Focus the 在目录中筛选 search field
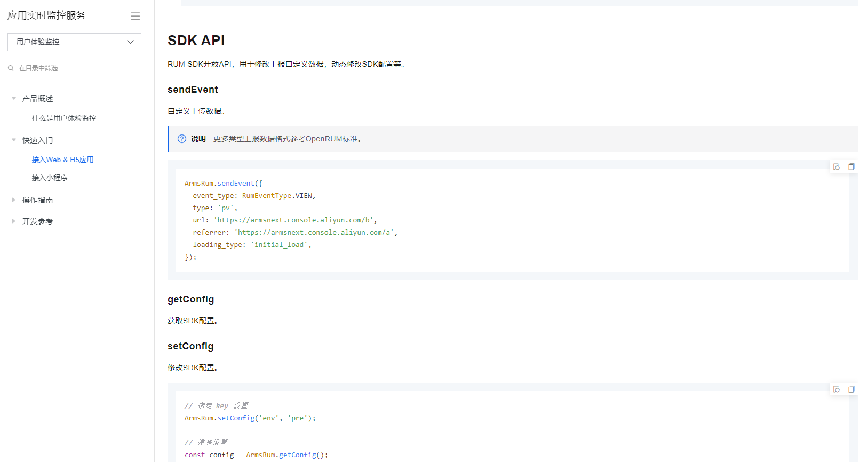 74,68
